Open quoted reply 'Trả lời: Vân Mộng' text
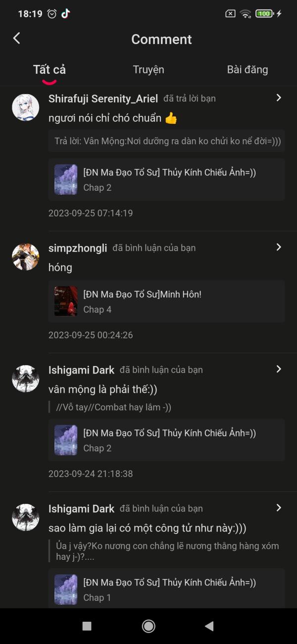 click(x=167, y=141)
